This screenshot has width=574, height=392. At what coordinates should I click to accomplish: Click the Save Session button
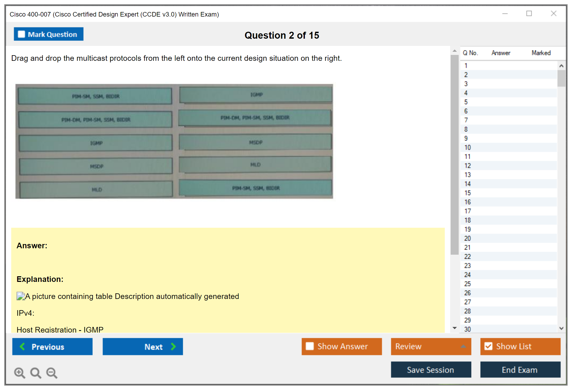[431, 370]
